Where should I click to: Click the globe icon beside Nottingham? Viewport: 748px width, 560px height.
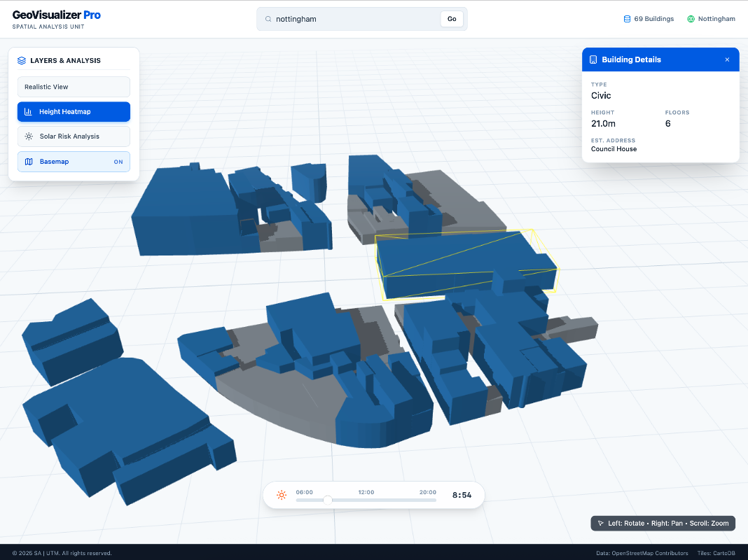691,19
